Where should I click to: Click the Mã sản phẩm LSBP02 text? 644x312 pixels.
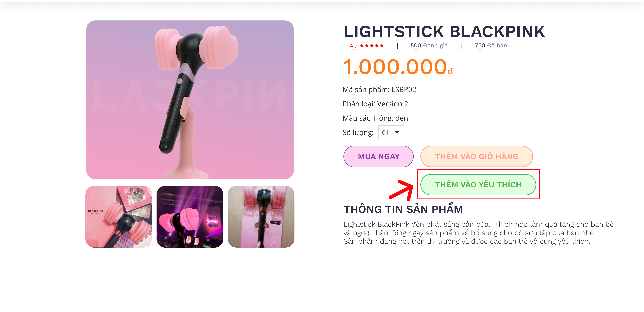coord(379,89)
